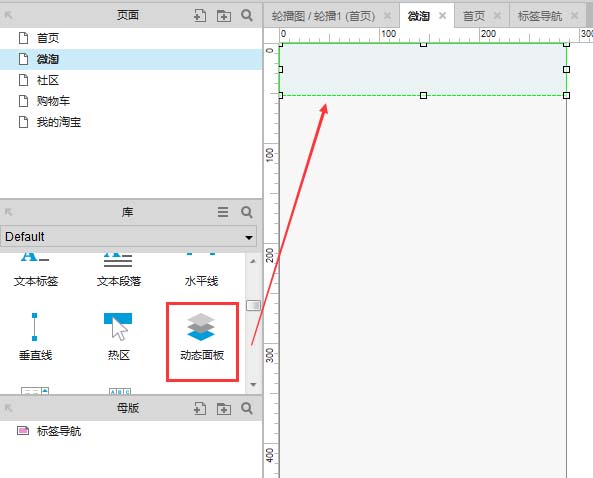Screen dimensions: 593x478
Task: Click the right-middle resize handle of the panel
Action: tap(566, 70)
